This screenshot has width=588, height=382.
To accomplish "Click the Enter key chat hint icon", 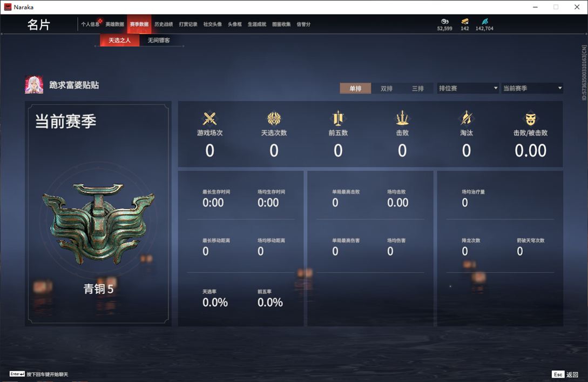I will 17,374.
